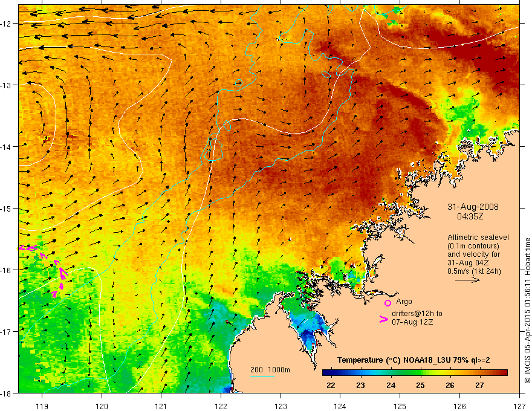532x411 pixels.
Task: Click the colorbar tick label 25
Action: (420, 386)
